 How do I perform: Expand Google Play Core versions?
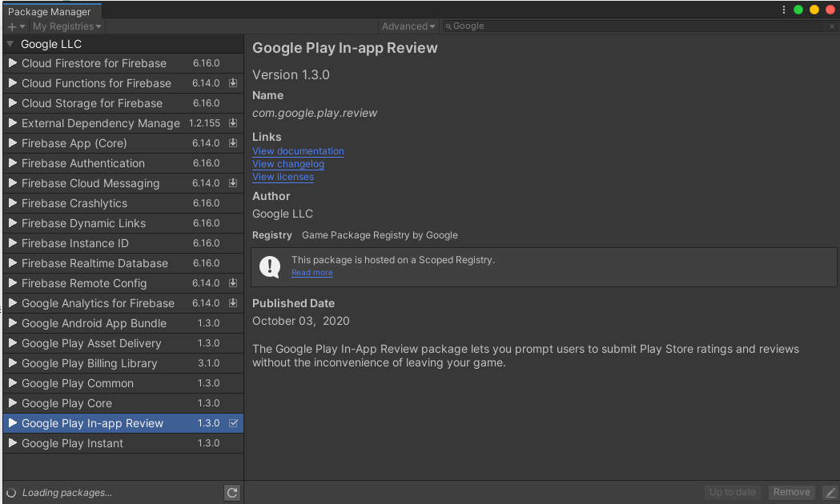13,403
